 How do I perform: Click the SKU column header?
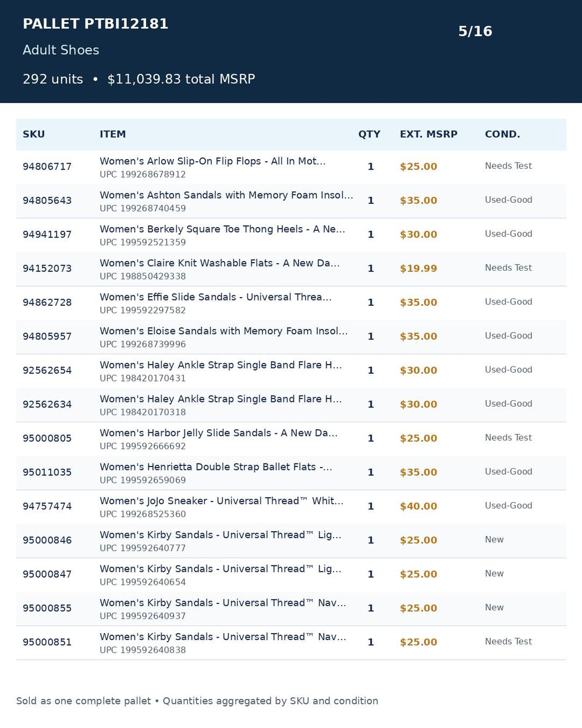pyautogui.click(x=34, y=135)
